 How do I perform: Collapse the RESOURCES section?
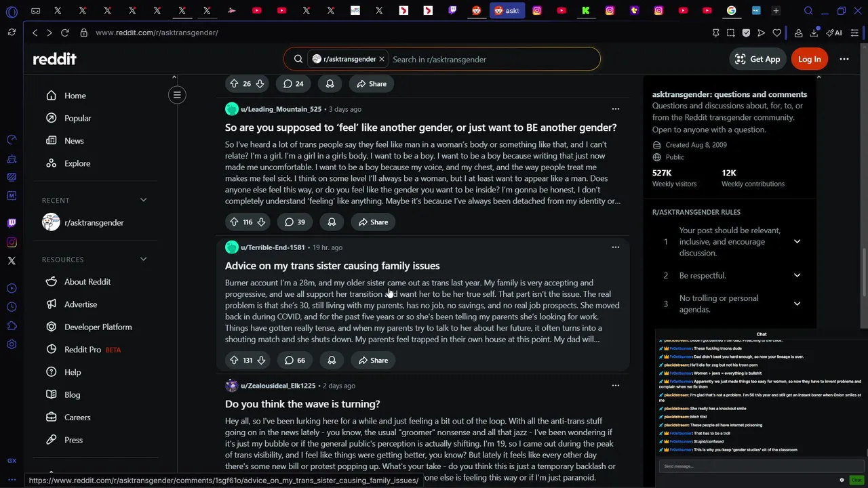point(143,260)
